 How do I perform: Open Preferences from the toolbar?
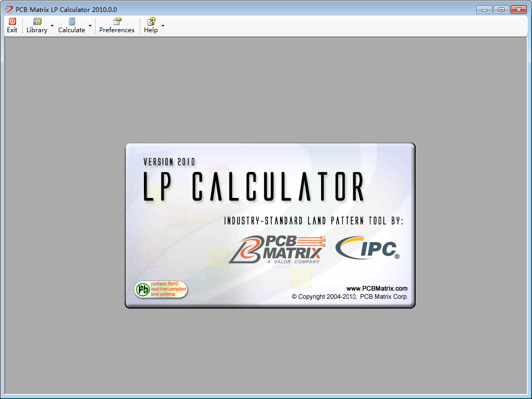pyautogui.click(x=117, y=25)
